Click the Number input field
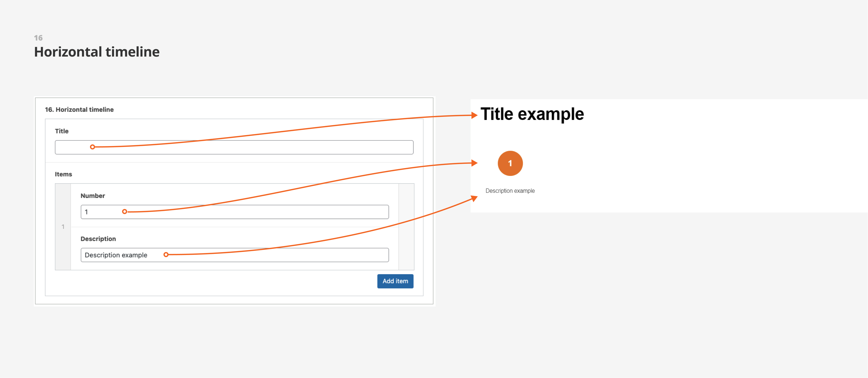 pyautogui.click(x=235, y=212)
